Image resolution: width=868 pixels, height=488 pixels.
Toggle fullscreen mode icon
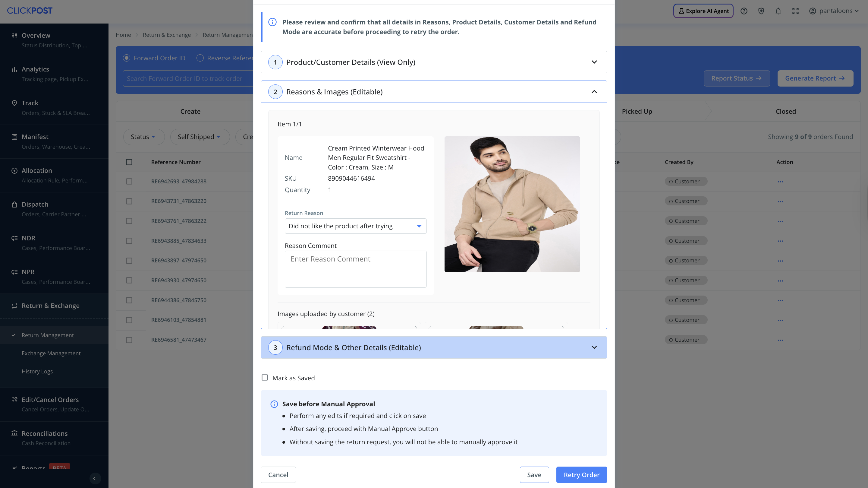click(x=795, y=11)
